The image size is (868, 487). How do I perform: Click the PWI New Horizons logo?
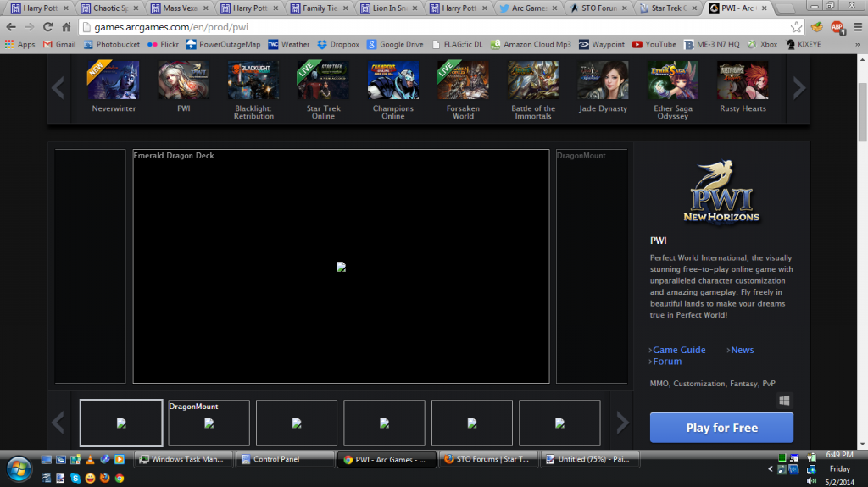click(721, 191)
